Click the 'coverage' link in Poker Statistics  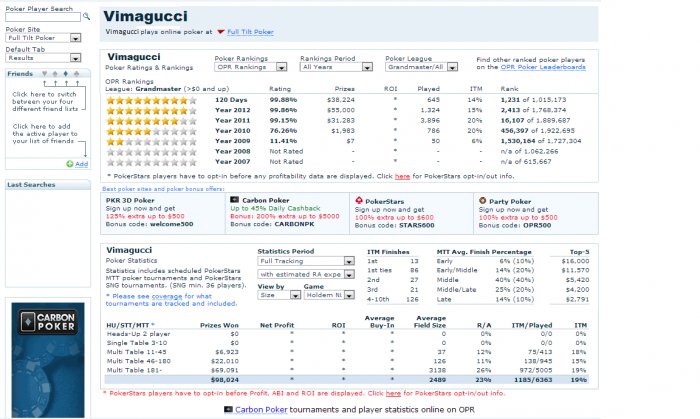point(167,296)
